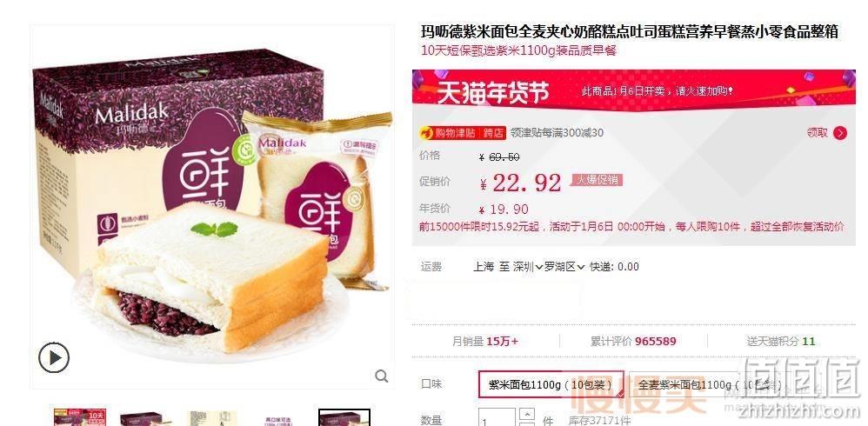Click the 送天猫积分 11 points item

coord(780,342)
